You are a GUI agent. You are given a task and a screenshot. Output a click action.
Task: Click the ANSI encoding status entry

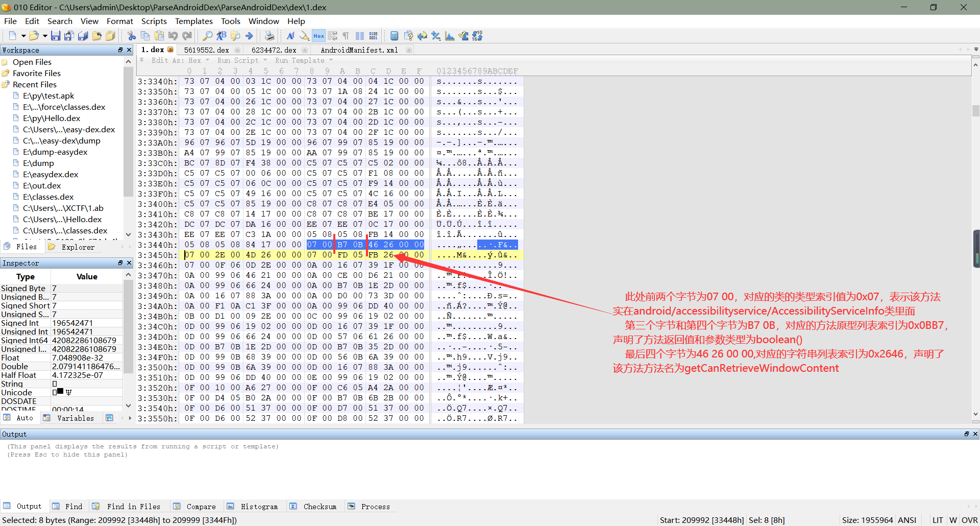pos(907,520)
